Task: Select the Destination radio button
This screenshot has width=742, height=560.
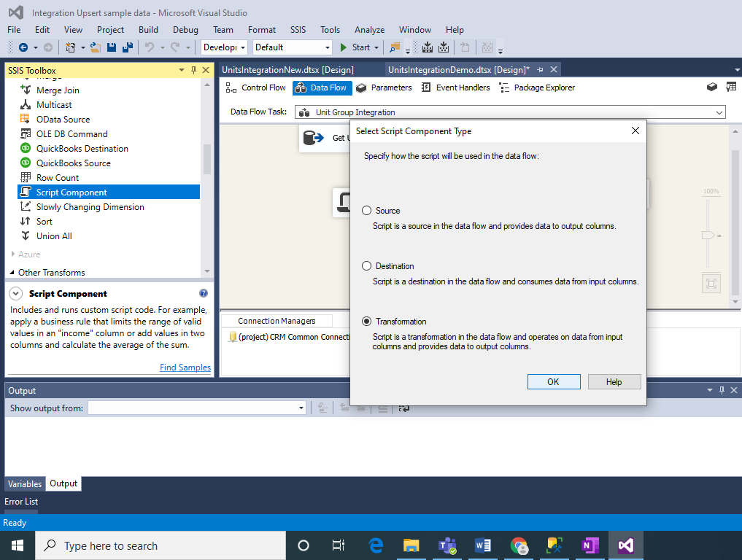Action: [x=367, y=266]
